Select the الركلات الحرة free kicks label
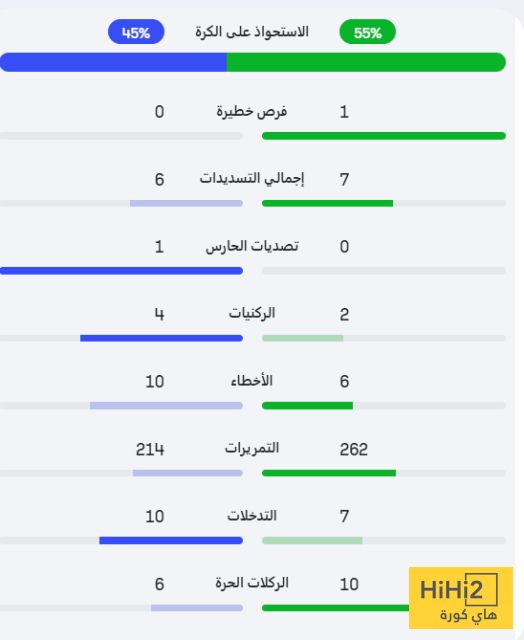524x640 pixels. [x=252, y=583]
